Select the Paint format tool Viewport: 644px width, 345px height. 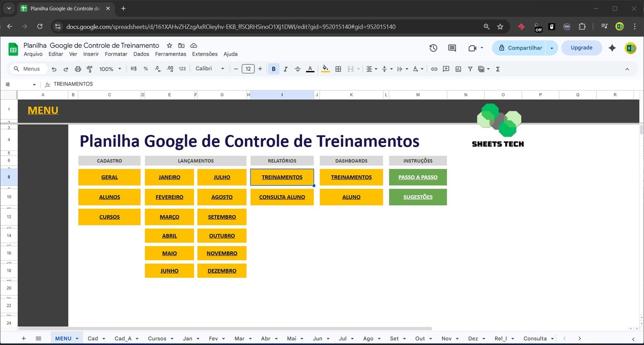pos(89,69)
